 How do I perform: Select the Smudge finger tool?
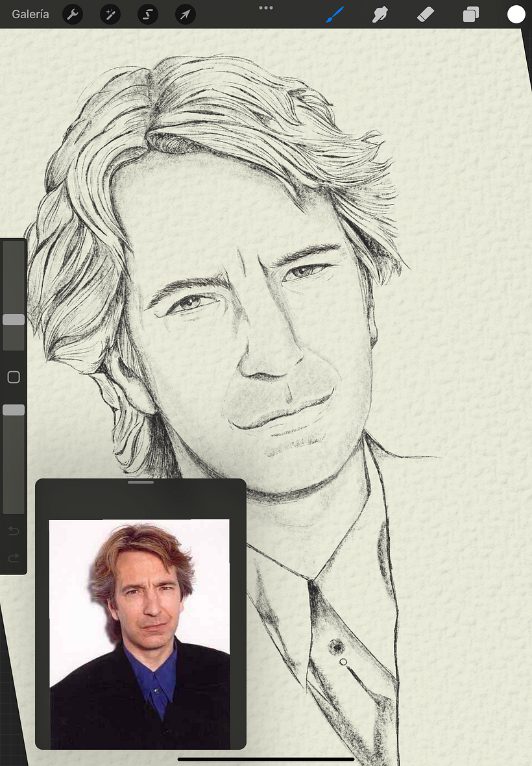[380, 14]
